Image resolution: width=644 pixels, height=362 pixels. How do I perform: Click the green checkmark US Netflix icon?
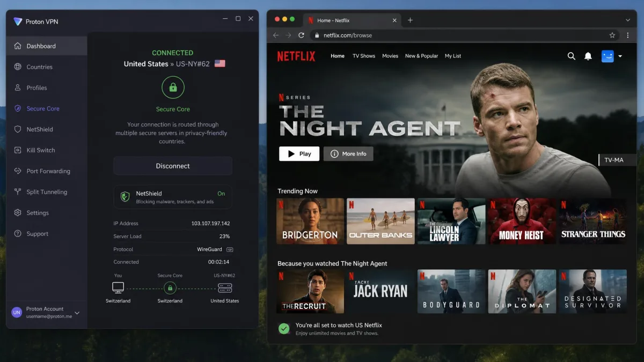click(284, 329)
